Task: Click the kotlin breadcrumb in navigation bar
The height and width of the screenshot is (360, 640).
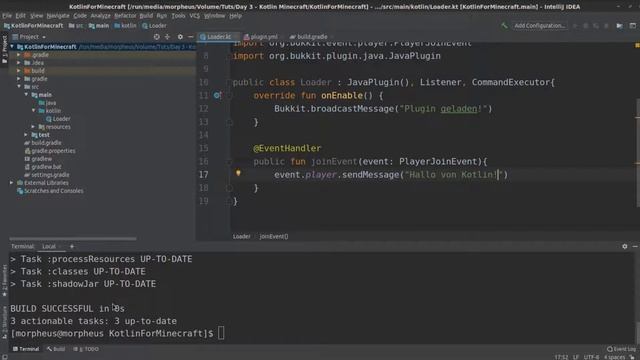Action: coord(125,26)
